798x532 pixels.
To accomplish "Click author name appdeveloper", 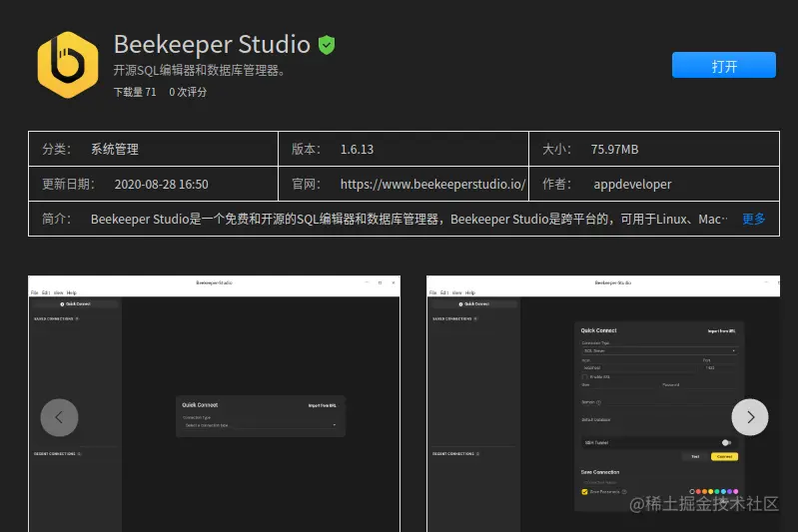I will tap(632, 184).
